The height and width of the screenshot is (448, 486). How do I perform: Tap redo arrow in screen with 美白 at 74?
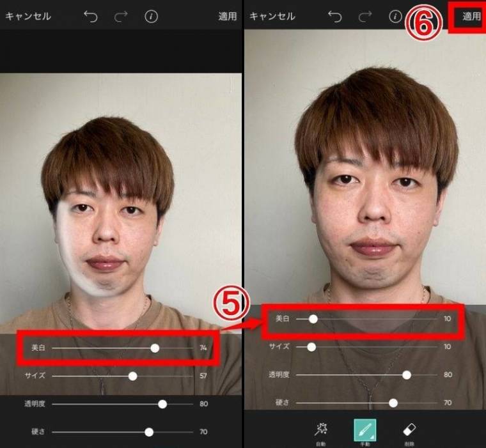121,17
